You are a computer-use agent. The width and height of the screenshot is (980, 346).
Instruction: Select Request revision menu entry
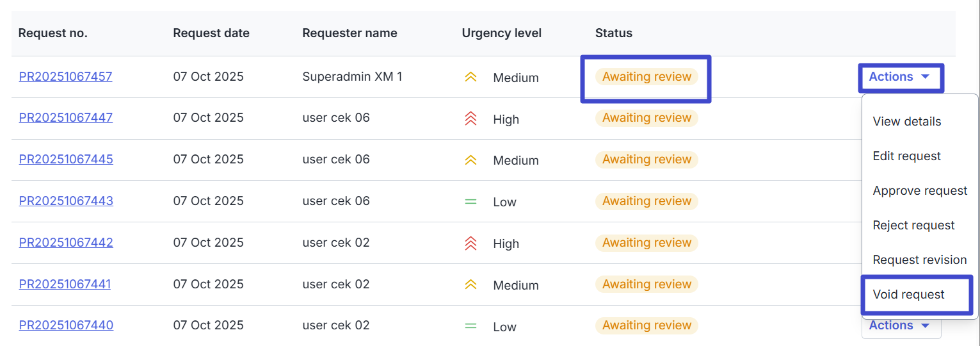pyautogui.click(x=920, y=259)
